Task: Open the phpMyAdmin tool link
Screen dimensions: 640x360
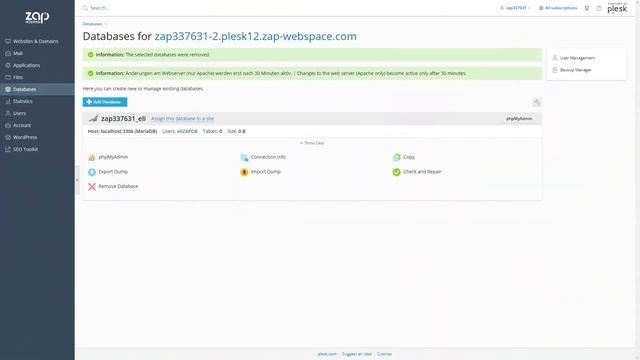Action: 113,157
